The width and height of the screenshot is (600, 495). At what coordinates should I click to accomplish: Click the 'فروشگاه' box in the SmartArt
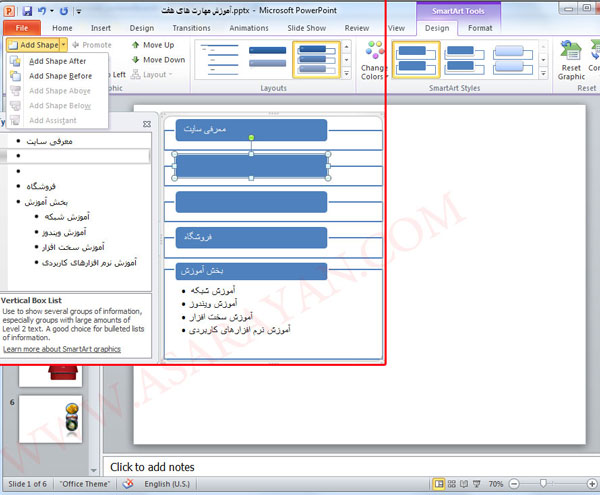251,238
